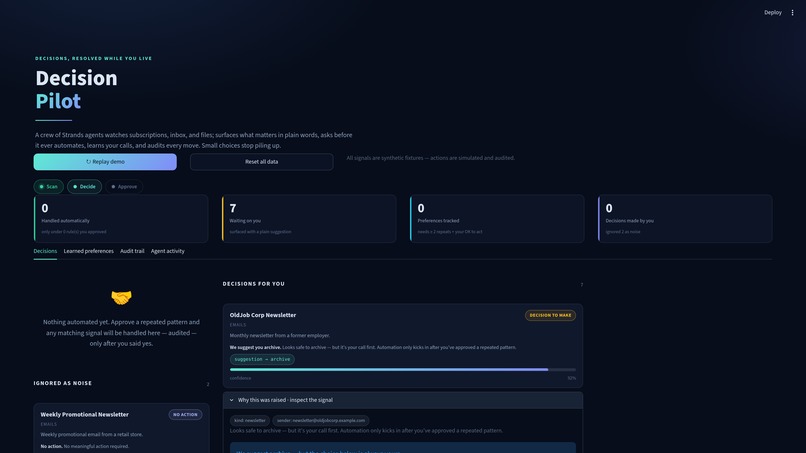Screen dimensions: 806x453
Task: Select the Decide step pill
Action: click(84, 187)
